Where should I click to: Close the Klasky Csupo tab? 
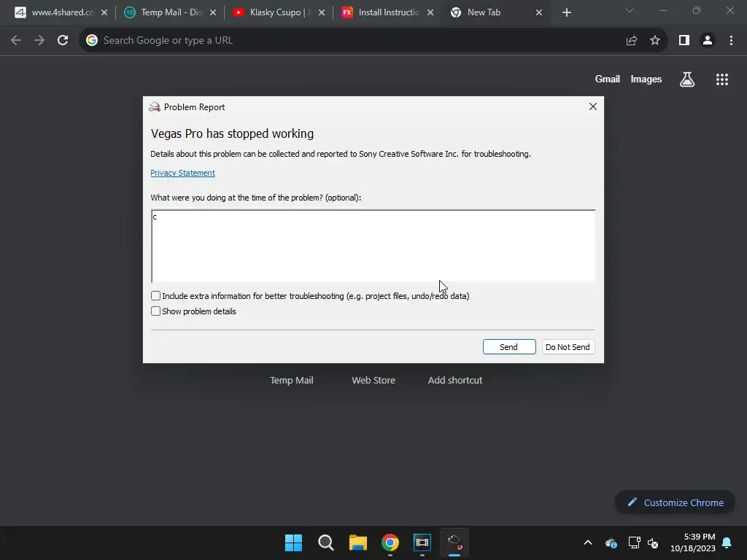(322, 12)
